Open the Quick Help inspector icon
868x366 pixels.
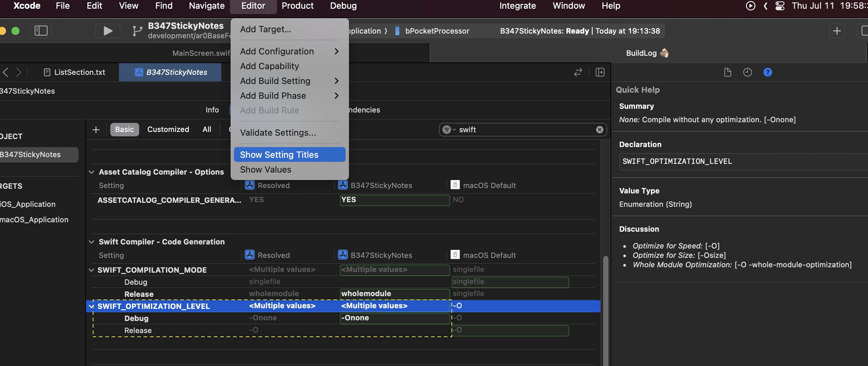pos(767,73)
